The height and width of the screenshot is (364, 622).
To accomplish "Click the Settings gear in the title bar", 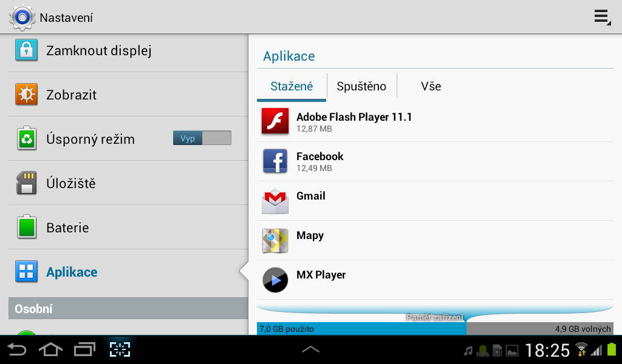I will tap(22, 18).
